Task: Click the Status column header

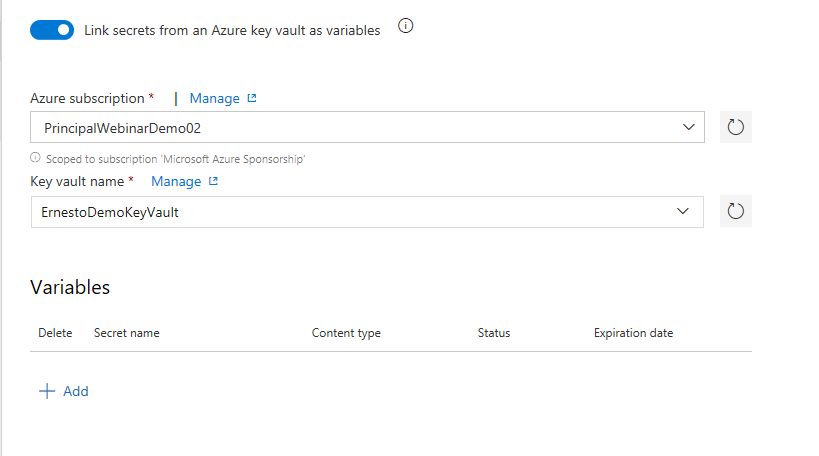Action: pos(494,333)
